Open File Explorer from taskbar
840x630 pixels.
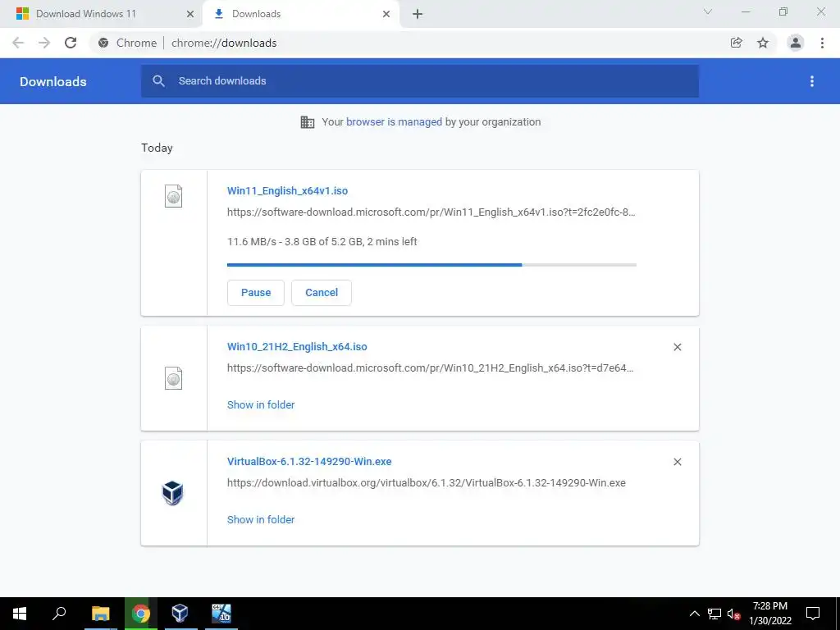[100, 614]
